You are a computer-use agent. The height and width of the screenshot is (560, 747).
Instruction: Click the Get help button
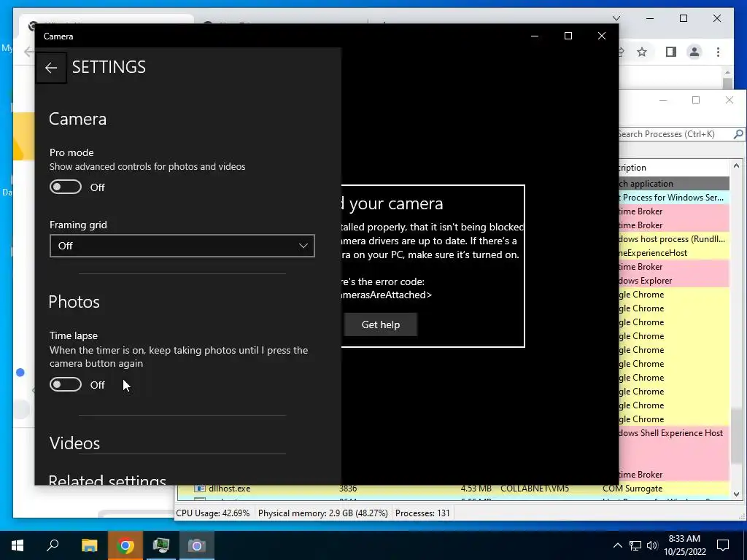(380, 324)
